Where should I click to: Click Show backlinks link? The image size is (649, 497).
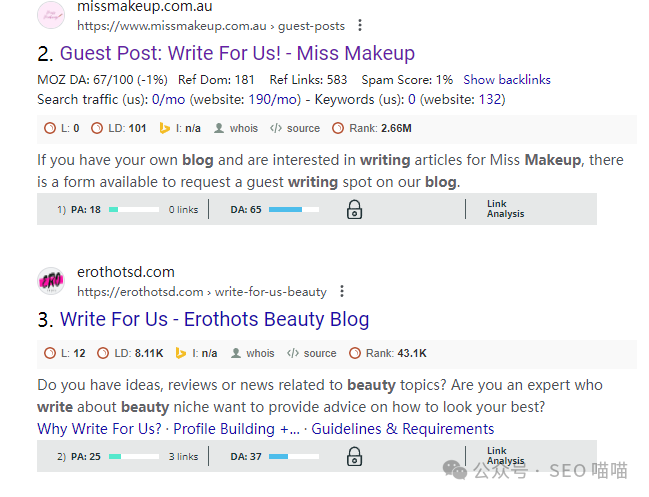pos(506,80)
